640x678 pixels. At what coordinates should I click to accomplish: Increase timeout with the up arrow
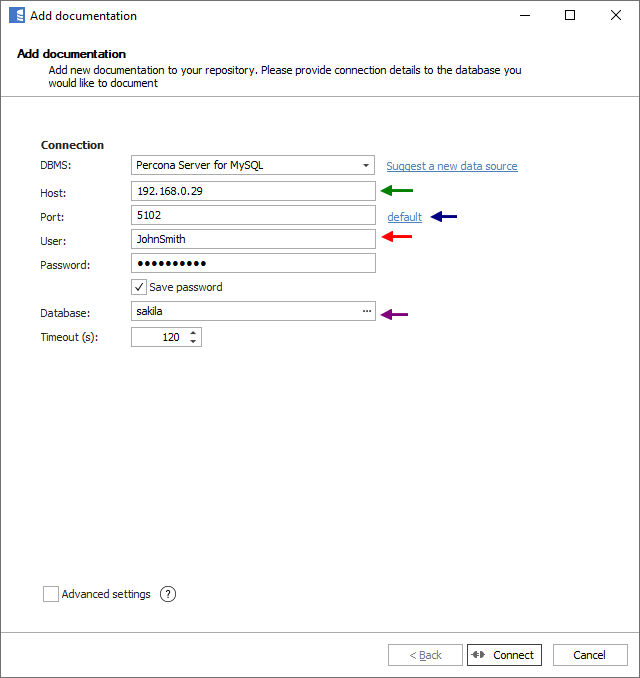pyautogui.click(x=193, y=333)
